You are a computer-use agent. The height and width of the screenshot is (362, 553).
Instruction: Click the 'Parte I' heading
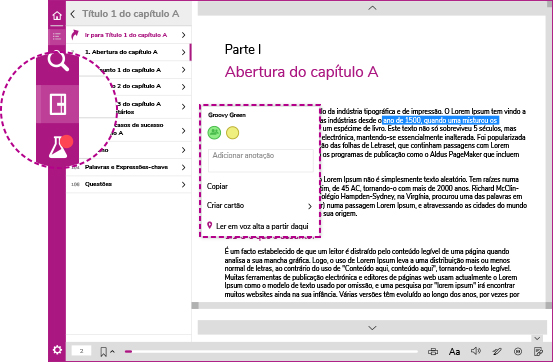pos(243,49)
